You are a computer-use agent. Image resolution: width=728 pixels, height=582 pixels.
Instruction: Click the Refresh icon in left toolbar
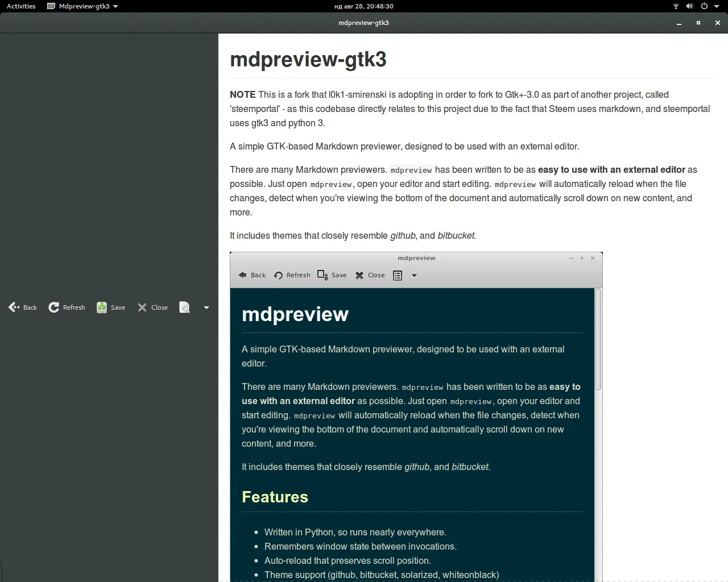[x=54, y=307]
